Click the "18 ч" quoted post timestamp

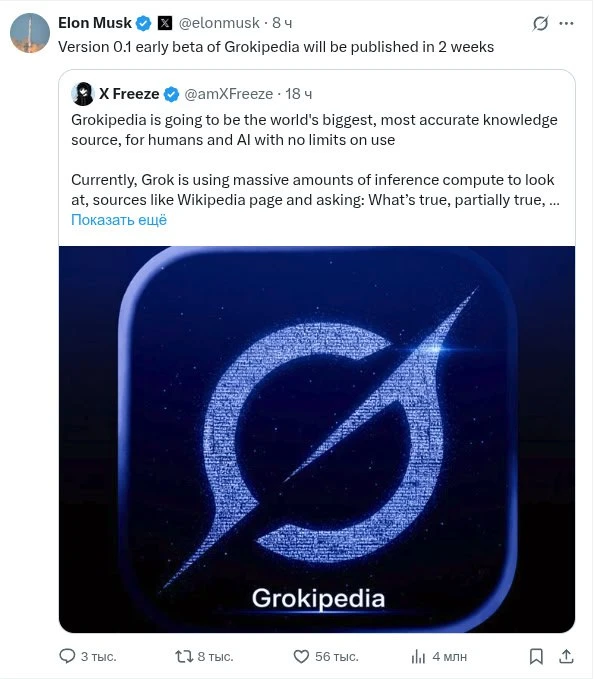299,94
